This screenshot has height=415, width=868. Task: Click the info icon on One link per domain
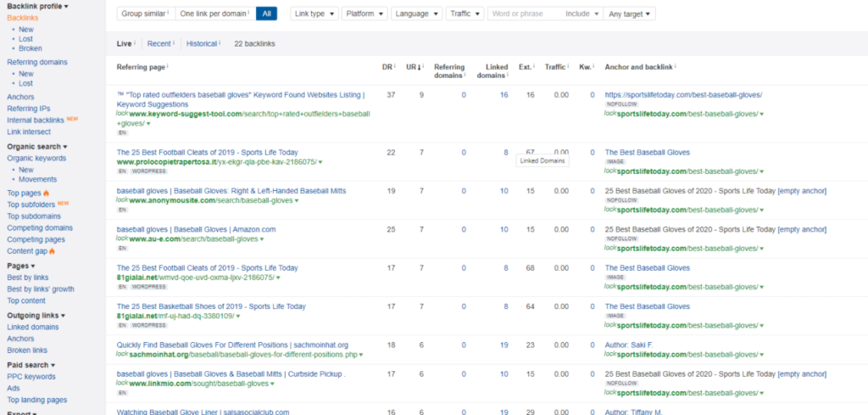click(249, 12)
